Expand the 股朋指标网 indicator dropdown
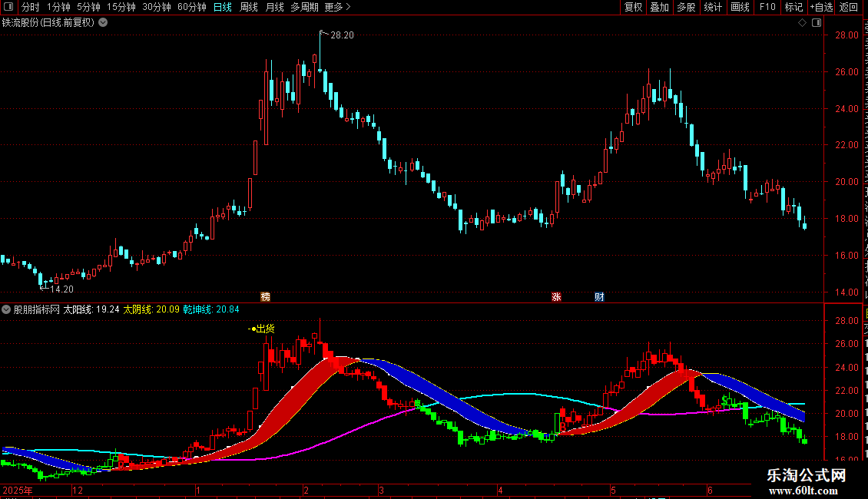Image resolution: width=868 pixels, height=499 pixels. (6, 309)
